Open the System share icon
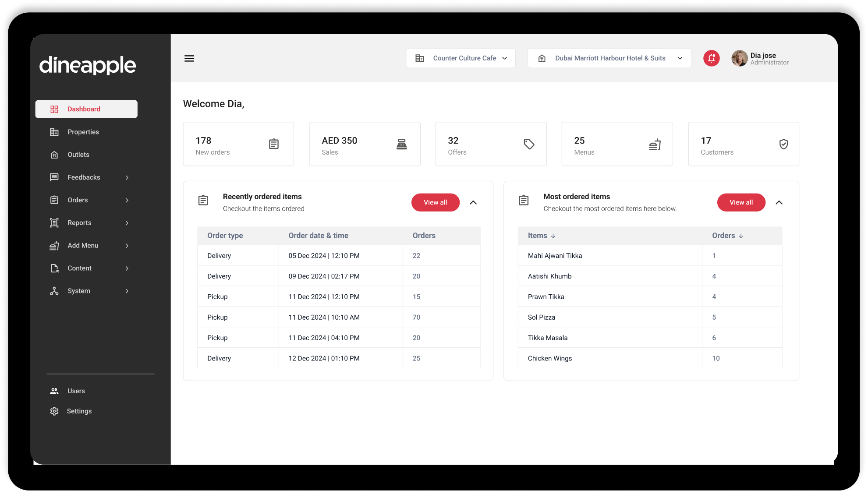Viewport: 868px width, 494px height. [54, 290]
